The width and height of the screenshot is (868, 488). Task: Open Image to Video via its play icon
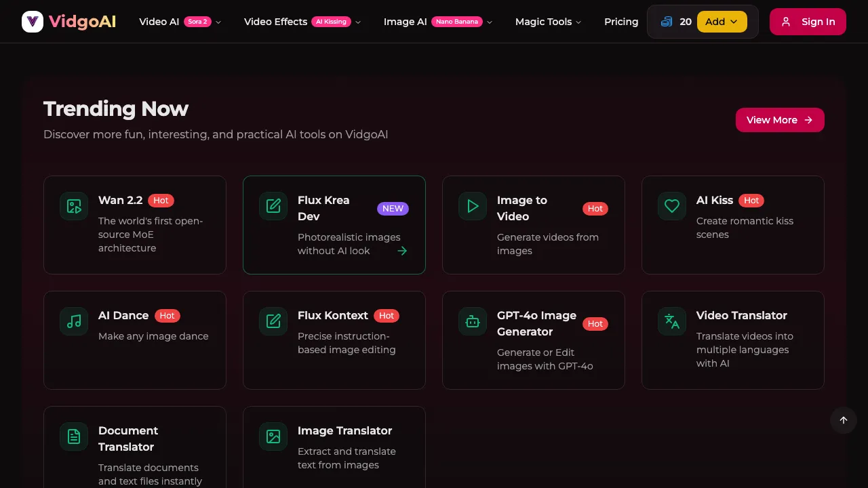472,206
